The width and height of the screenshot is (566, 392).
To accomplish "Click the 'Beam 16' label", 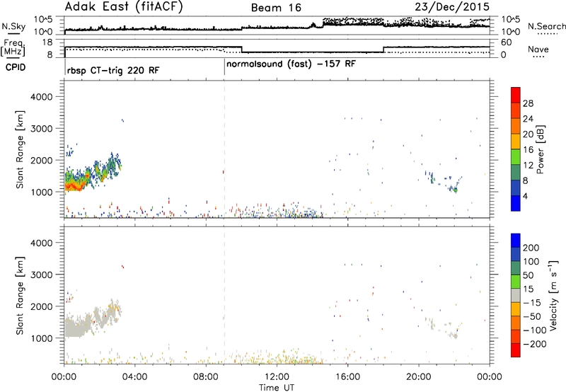I will [276, 8].
